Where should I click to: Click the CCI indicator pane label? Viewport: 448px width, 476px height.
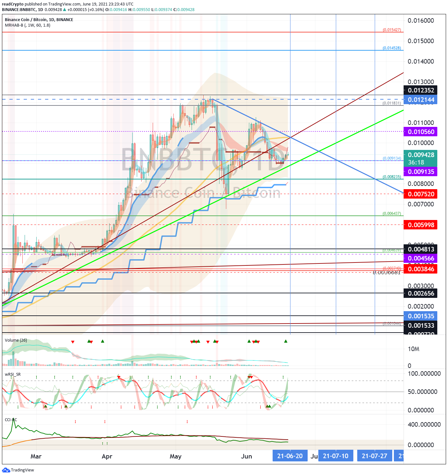pos(11,420)
